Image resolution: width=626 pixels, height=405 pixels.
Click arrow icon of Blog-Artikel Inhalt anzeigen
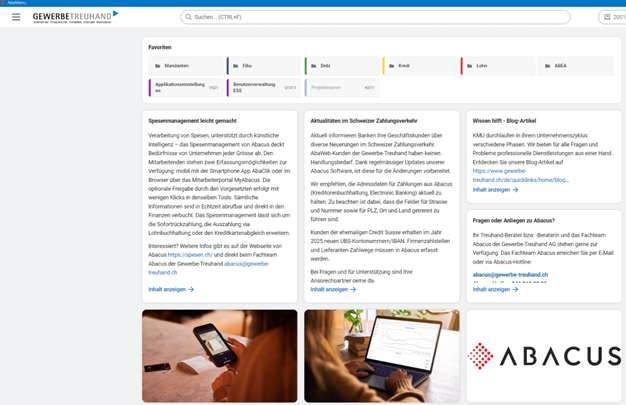(515, 190)
